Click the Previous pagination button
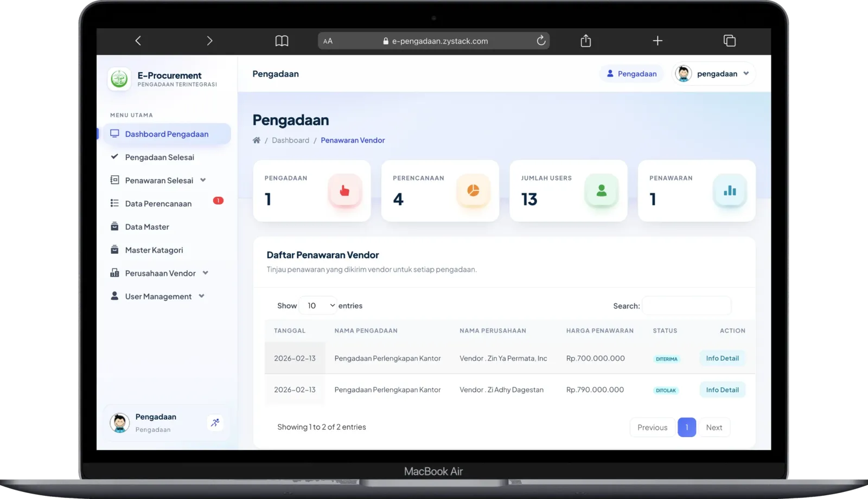This screenshot has height=499, width=868. pyautogui.click(x=652, y=427)
